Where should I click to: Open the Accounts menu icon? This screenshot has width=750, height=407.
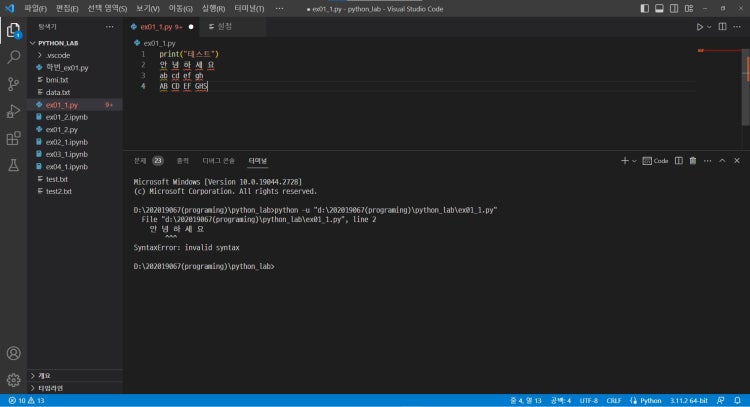(x=13, y=353)
